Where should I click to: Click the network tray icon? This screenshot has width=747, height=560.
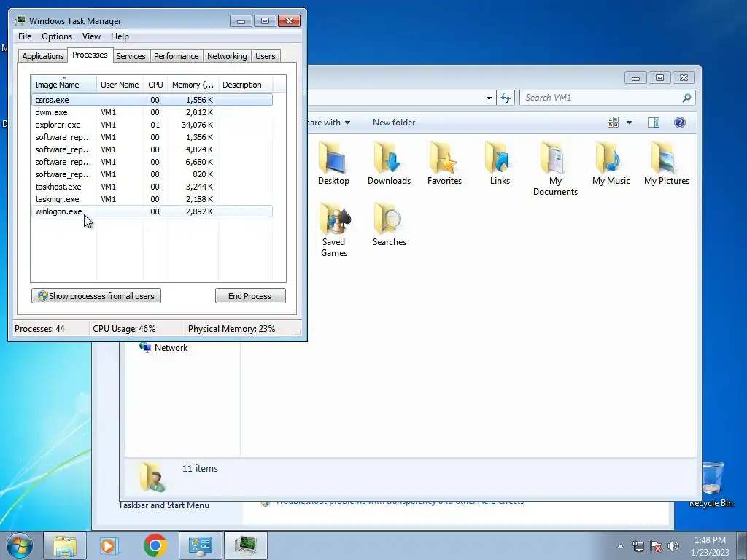click(638, 546)
